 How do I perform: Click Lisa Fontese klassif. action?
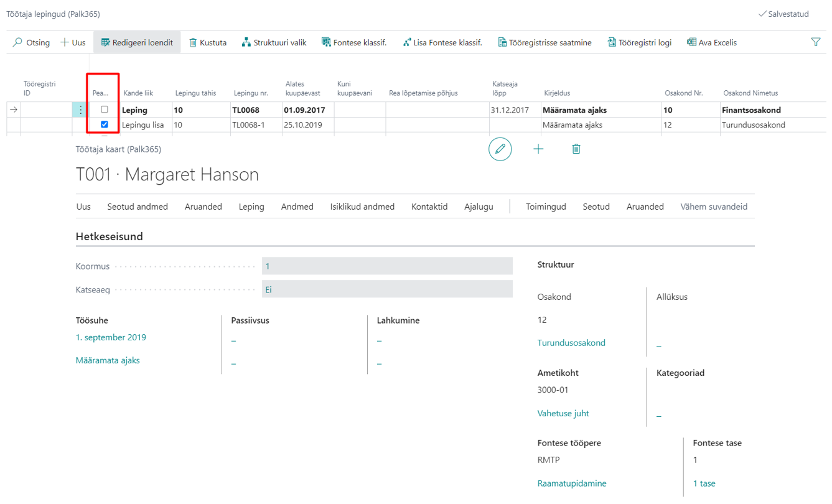[442, 42]
